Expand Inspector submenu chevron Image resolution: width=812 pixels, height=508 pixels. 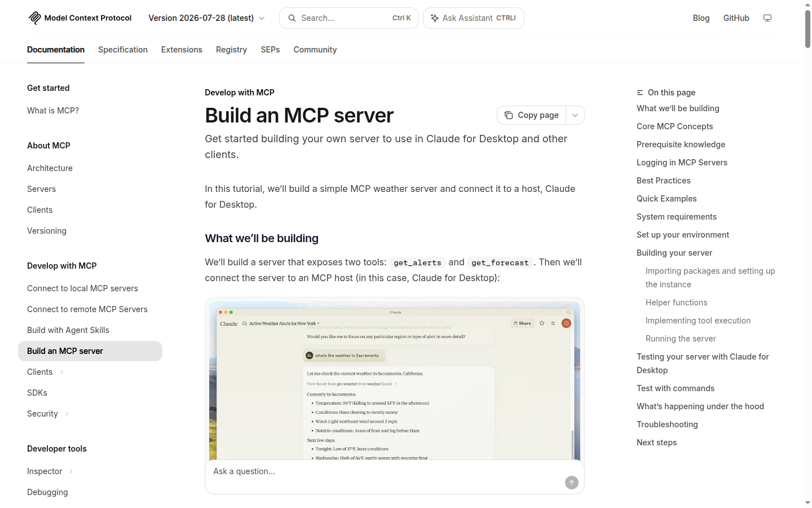point(71,471)
